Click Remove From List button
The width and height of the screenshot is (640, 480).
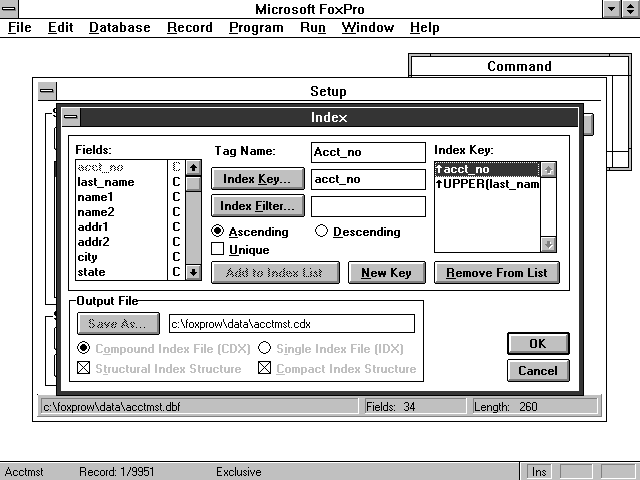tap(497, 273)
